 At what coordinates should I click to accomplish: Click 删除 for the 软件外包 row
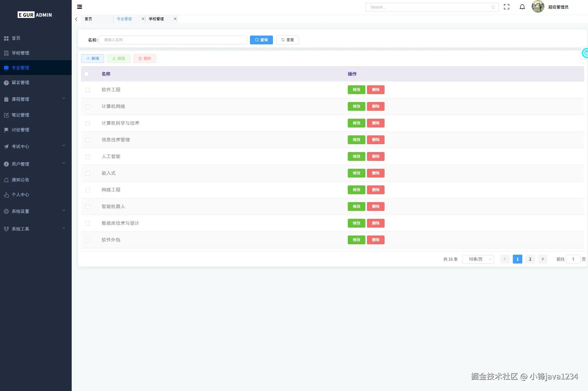[x=376, y=240]
